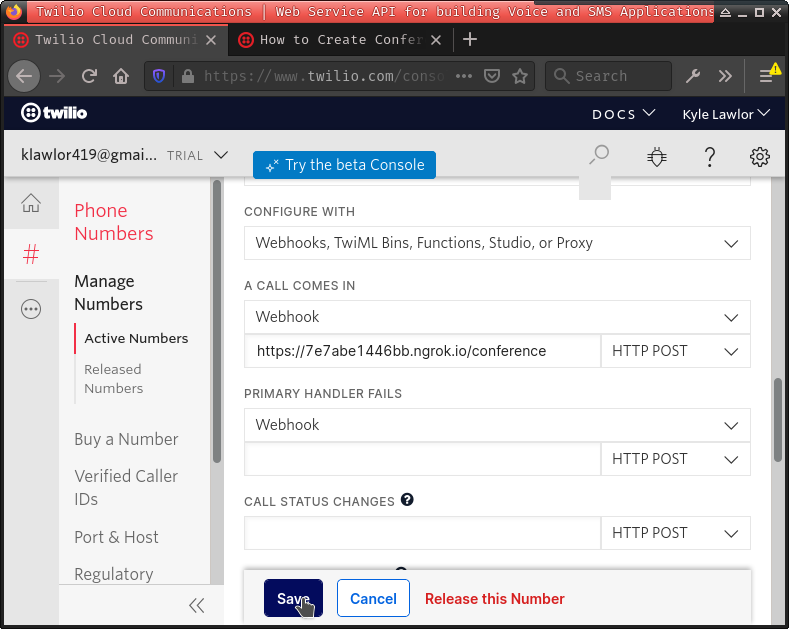Open Verified Caller IDs page

[126, 488]
